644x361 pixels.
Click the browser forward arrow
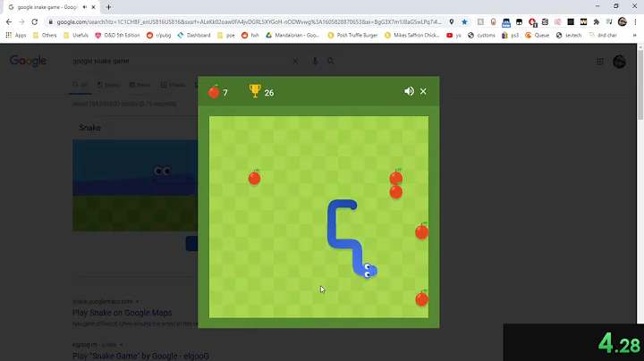click(x=21, y=21)
